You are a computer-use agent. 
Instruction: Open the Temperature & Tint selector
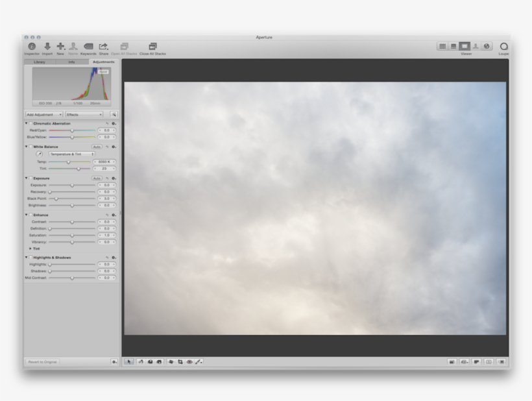(x=71, y=153)
